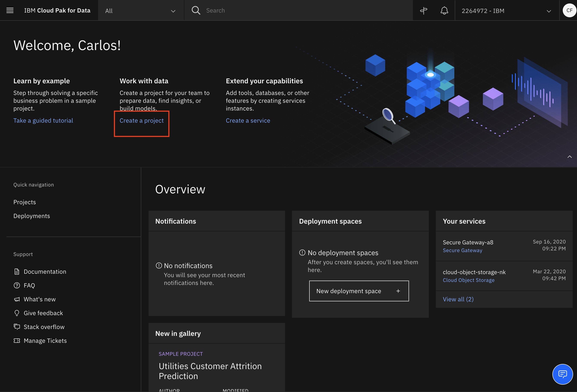The width and height of the screenshot is (577, 392).
Task: Click the Your services card header
Action: [504, 221]
